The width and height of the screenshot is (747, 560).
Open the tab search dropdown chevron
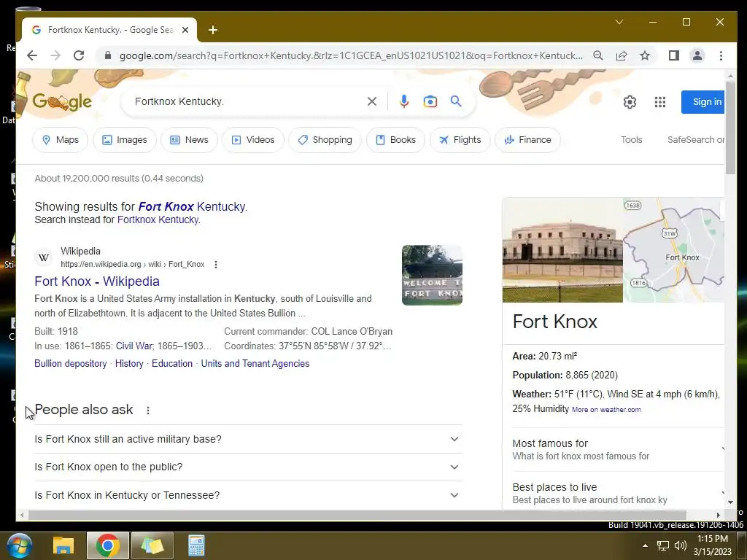pyautogui.click(x=619, y=22)
